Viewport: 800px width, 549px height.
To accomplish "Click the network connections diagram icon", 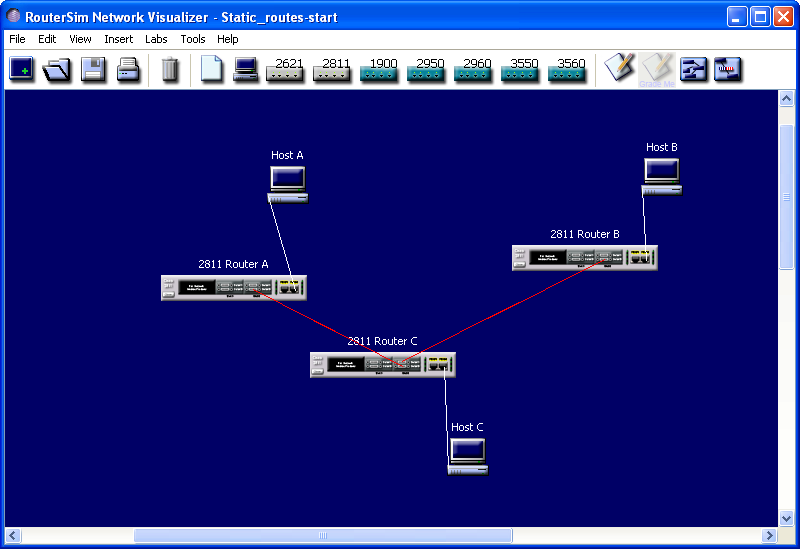I will [x=693, y=69].
